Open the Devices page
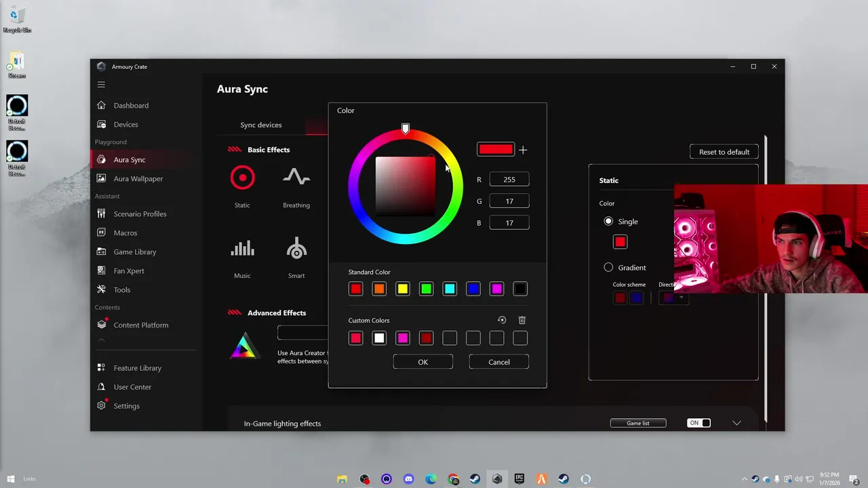The image size is (868, 488). pyautogui.click(x=125, y=125)
